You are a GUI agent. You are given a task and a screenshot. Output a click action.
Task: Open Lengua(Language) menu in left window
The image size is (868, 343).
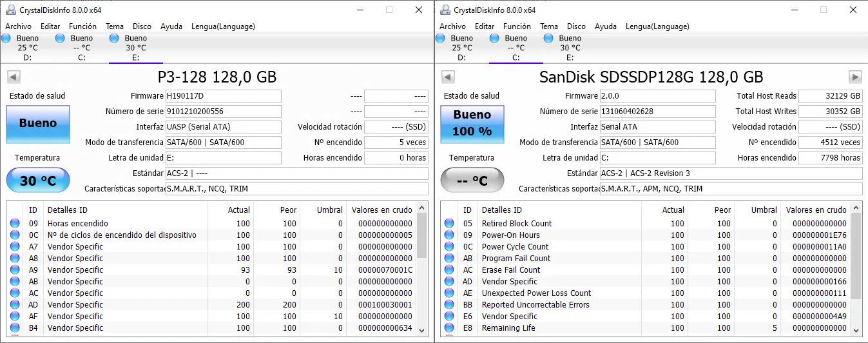click(x=223, y=26)
